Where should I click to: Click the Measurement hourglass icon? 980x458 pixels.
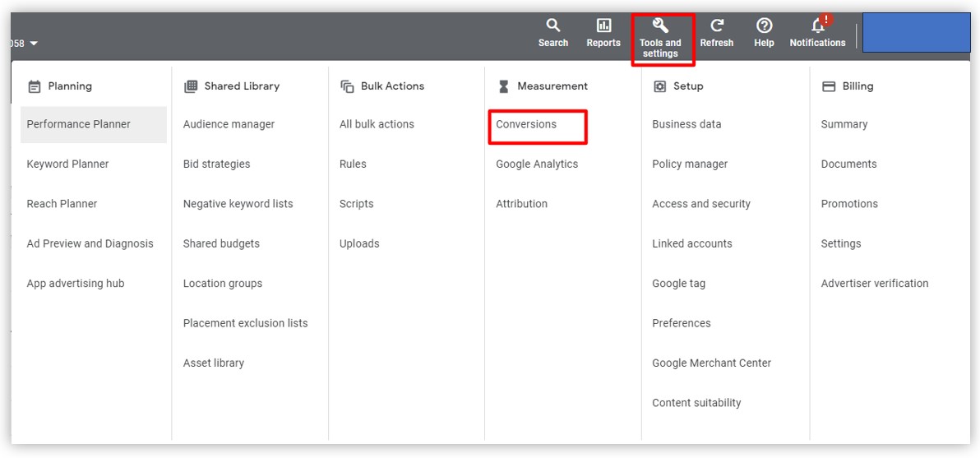click(504, 87)
